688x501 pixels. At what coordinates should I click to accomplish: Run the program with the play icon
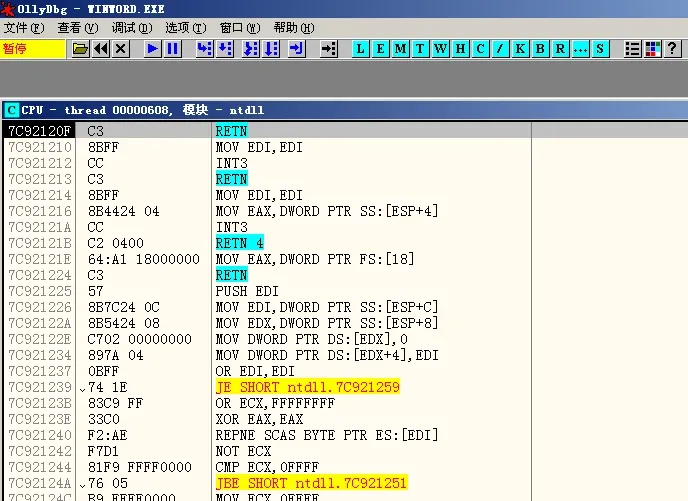tap(153, 49)
